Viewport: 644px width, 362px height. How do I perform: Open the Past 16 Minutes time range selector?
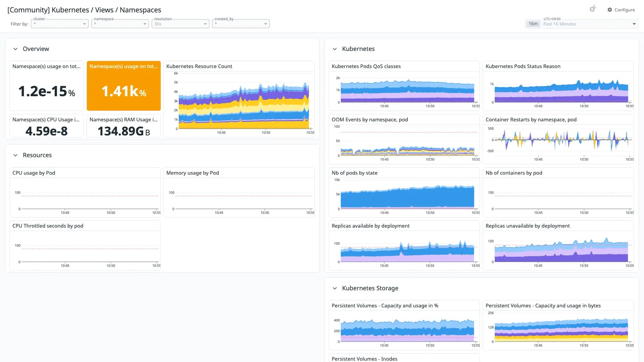[x=581, y=24]
